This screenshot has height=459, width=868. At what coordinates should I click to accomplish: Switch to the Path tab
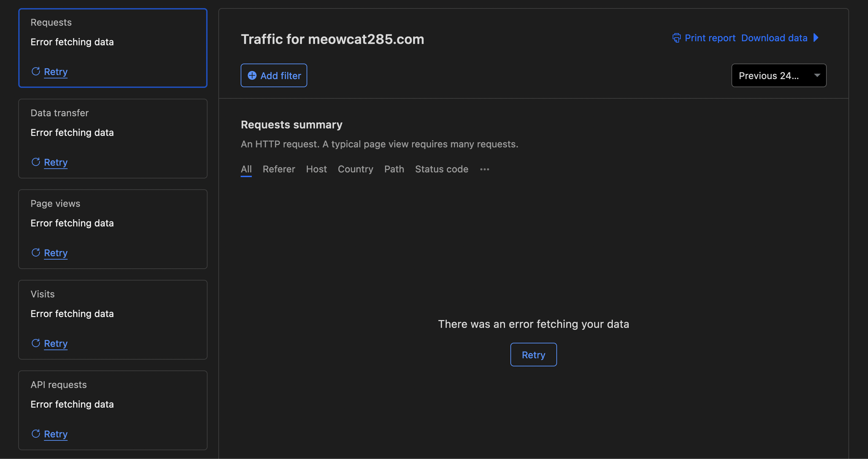point(394,169)
